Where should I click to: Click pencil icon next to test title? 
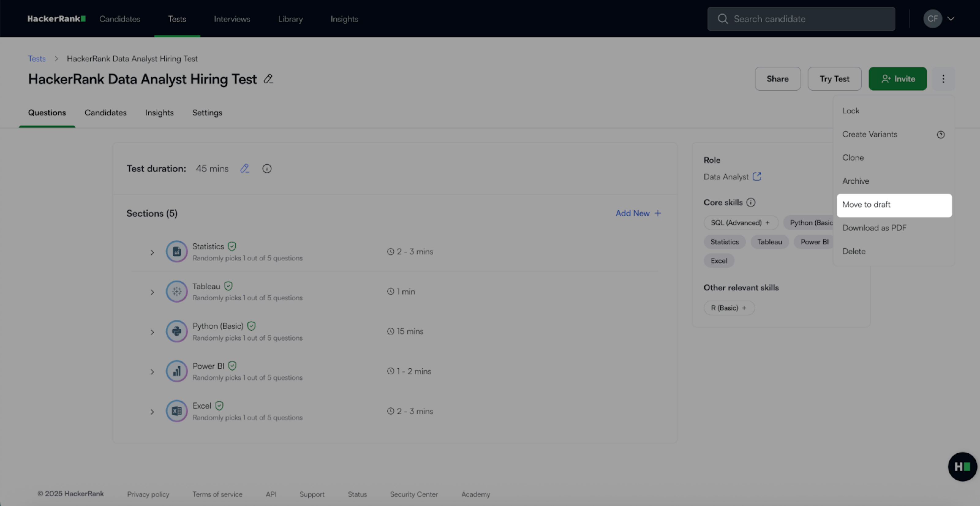269,79
